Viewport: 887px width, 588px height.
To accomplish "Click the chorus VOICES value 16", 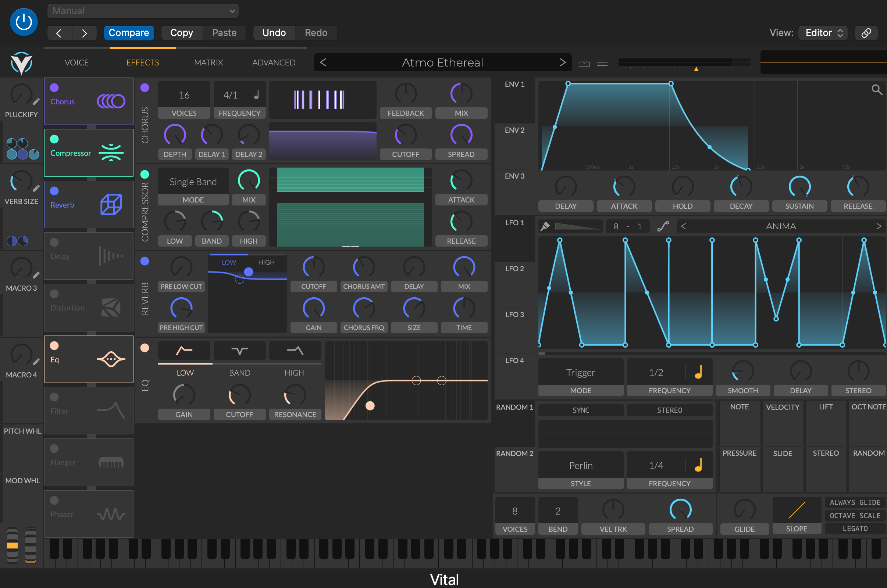I will coord(184,95).
